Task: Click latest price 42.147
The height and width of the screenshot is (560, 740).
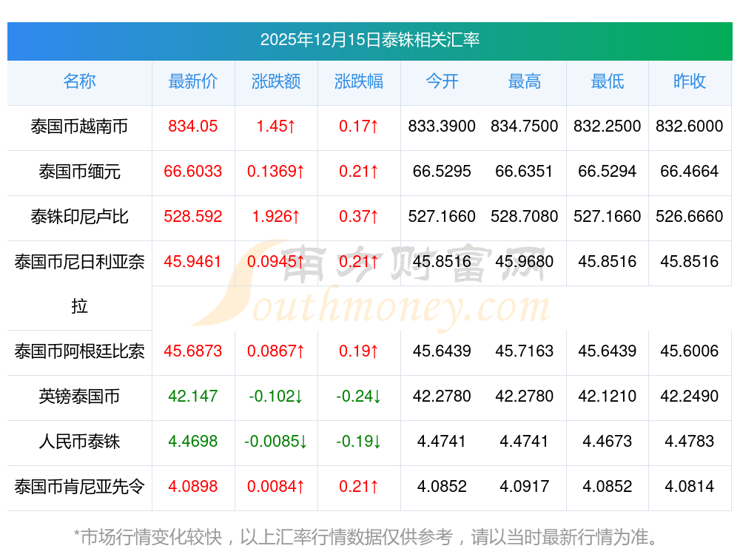Action: point(193,397)
